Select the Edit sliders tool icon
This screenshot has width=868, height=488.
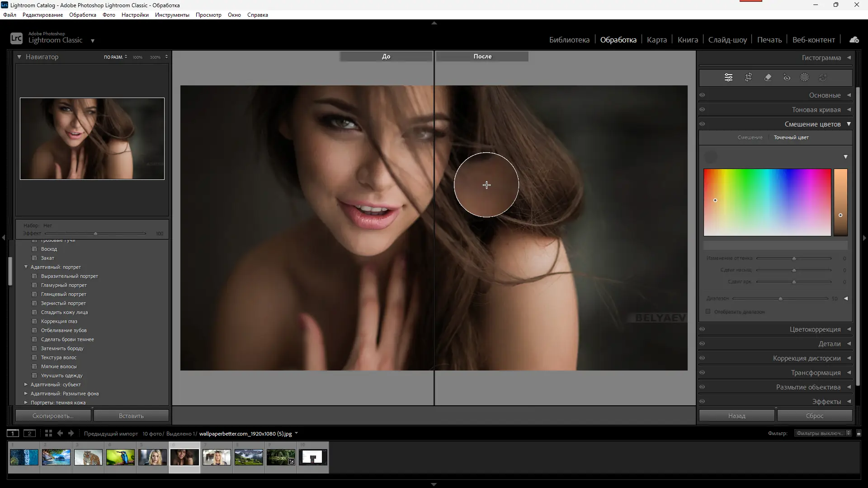click(x=728, y=77)
